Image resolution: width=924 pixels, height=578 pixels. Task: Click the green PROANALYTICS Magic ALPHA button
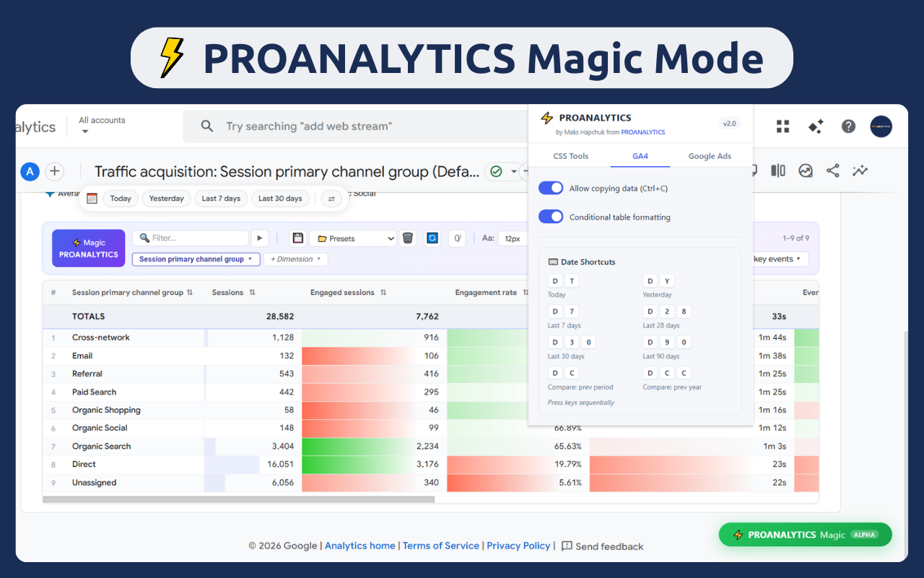click(805, 535)
